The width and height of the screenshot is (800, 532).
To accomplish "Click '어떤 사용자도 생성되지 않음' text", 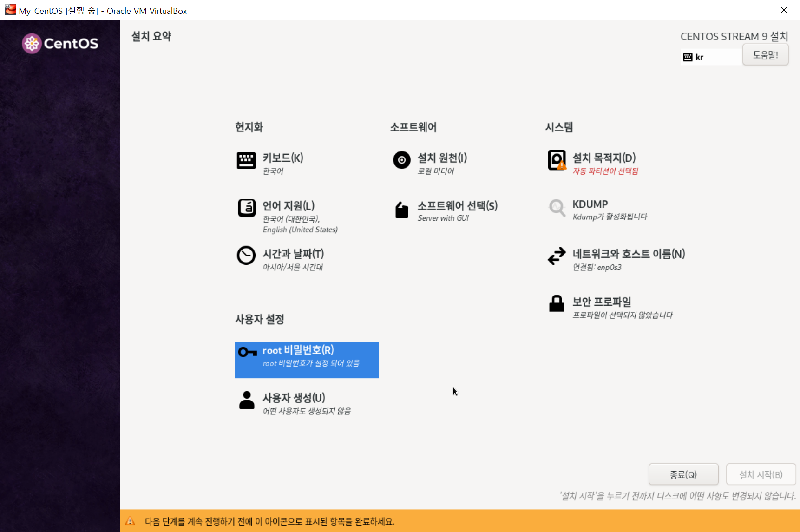I will [x=307, y=411].
